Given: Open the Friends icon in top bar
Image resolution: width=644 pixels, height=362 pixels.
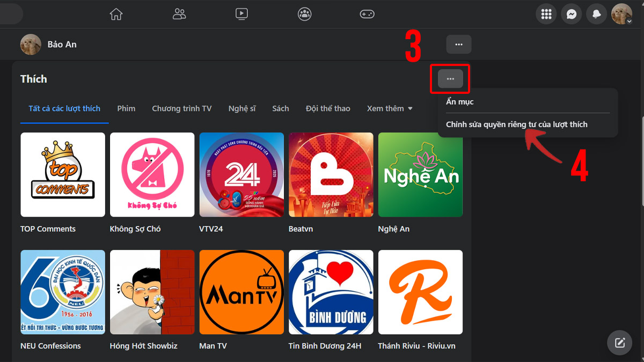Looking at the screenshot, I should coord(179,14).
